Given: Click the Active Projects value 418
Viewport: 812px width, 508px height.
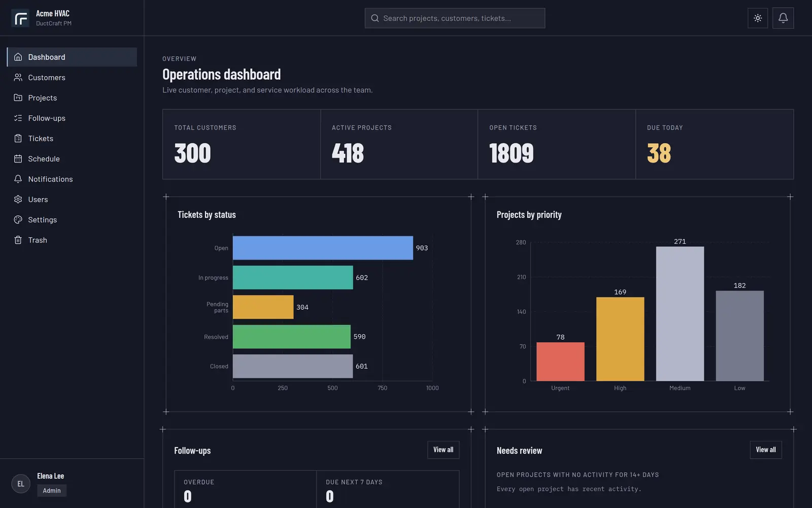Looking at the screenshot, I should 348,153.
